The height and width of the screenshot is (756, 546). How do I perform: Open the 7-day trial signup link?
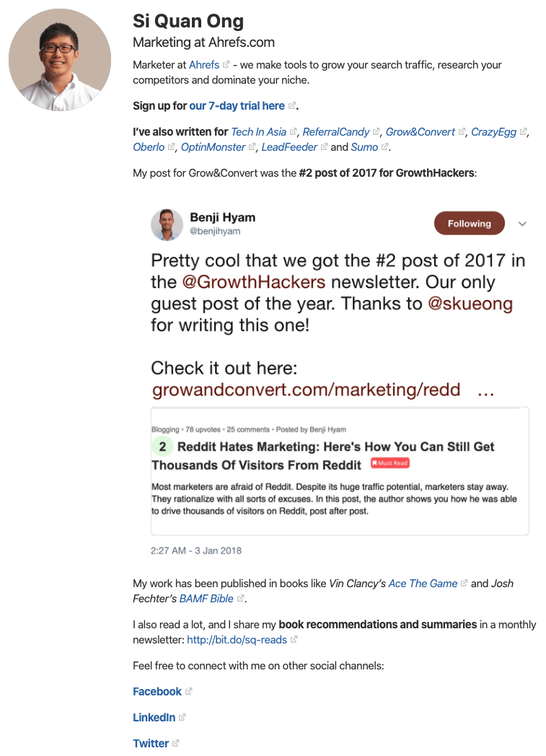click(x=237, y=106)
